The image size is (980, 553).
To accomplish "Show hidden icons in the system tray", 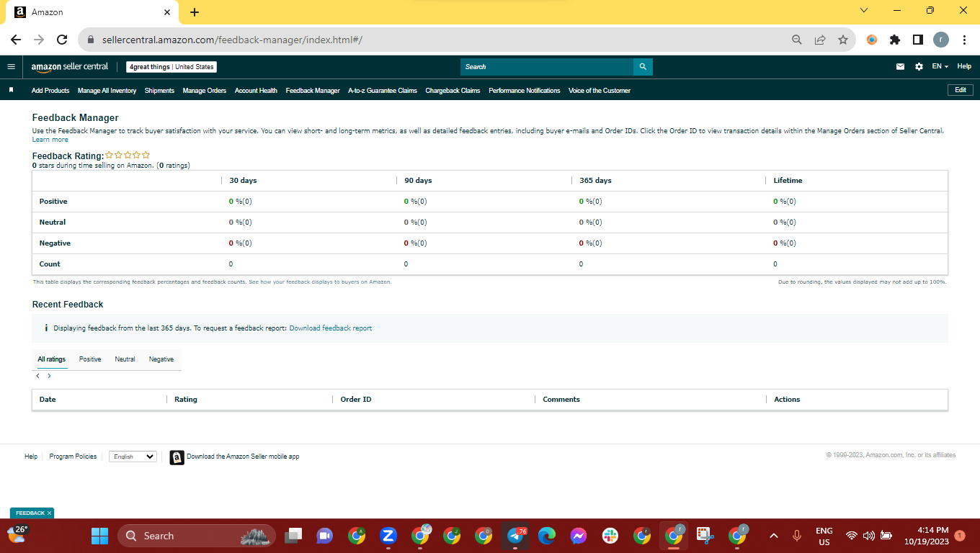I will click(774, 536).
